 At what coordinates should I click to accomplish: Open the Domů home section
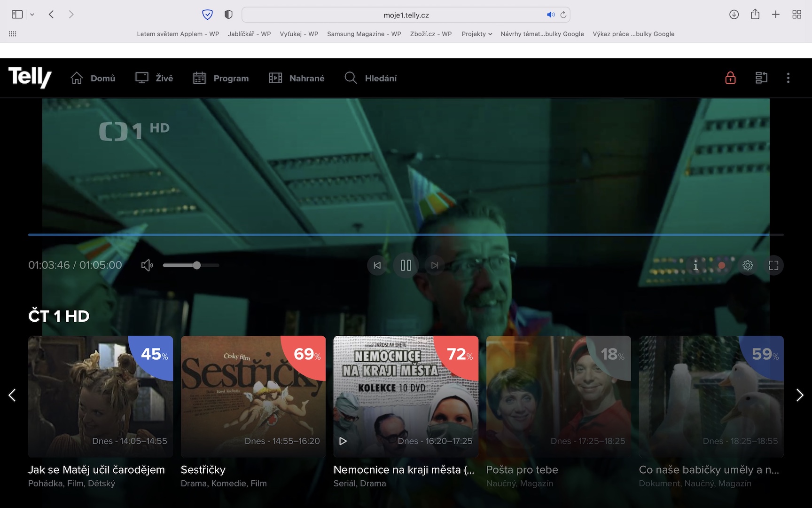tap(93, 78)
